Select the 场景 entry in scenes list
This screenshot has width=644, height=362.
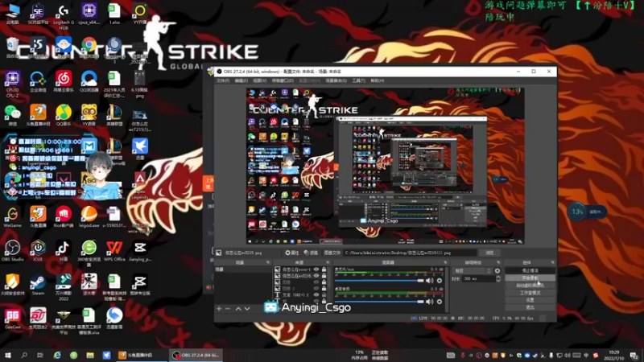pos(243,269)
